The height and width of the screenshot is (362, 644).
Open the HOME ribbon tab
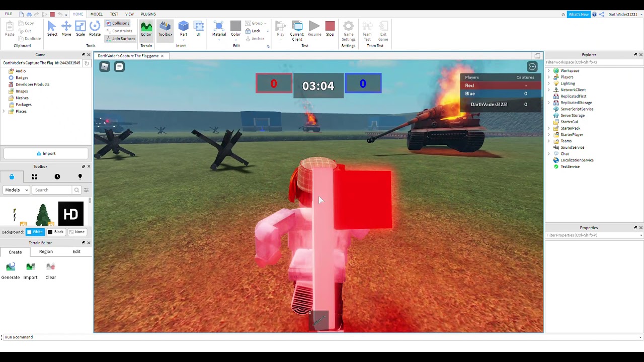78,14
